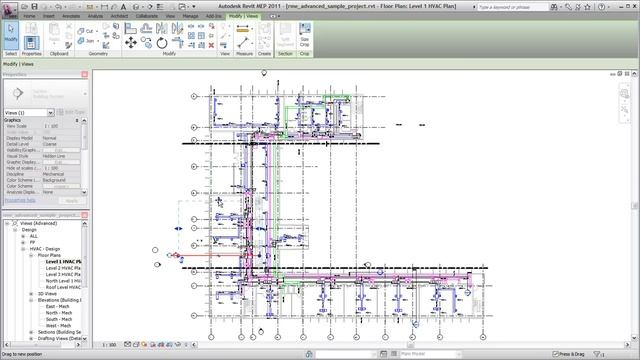Close the Properties palette
Screen dimensions: 640x360
coord(84,74)
